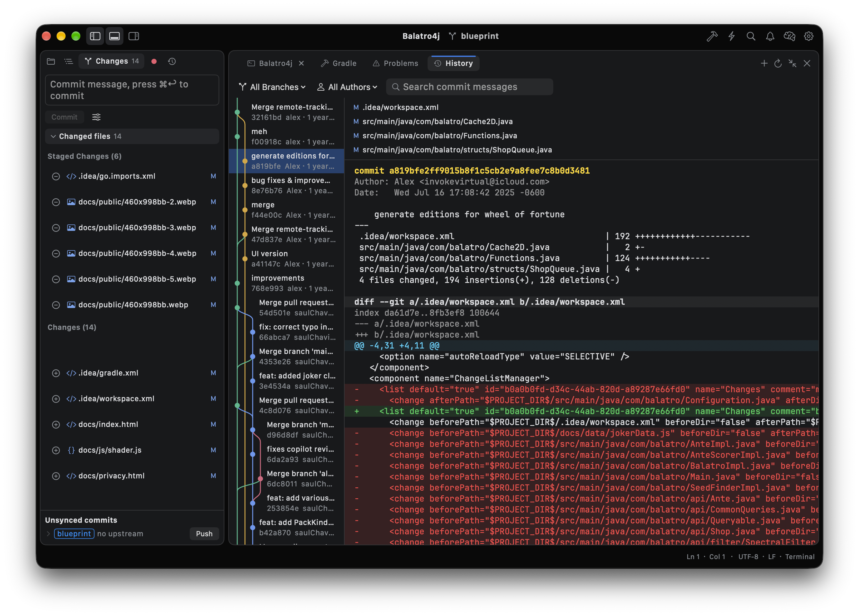Refresh the History panel
859x616 pixels.
[778, 63]
